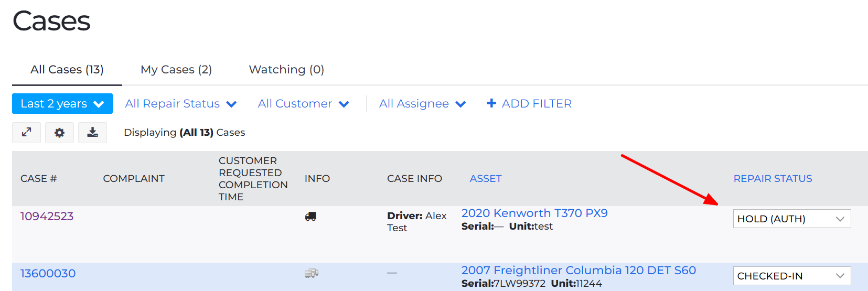Click fleet trucks icon for case 13600030
The height and width of the screenshot is (291, 868).
point(312,273)
